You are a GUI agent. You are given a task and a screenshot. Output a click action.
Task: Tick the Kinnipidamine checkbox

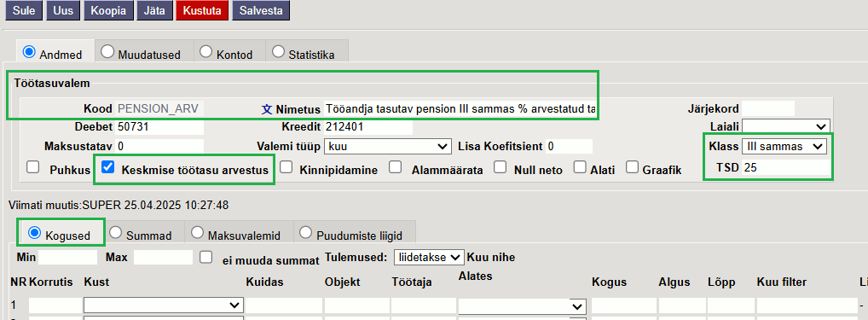click(x=286, y=167)
